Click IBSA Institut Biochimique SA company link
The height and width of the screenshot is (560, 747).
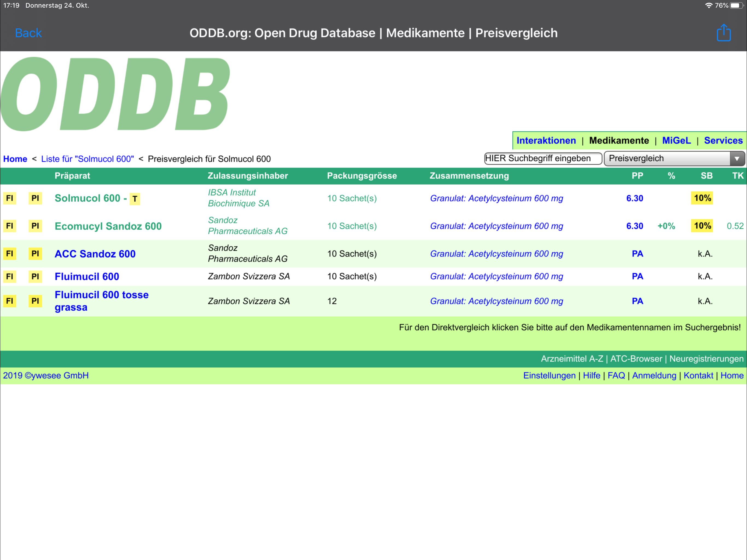point(238,198)
